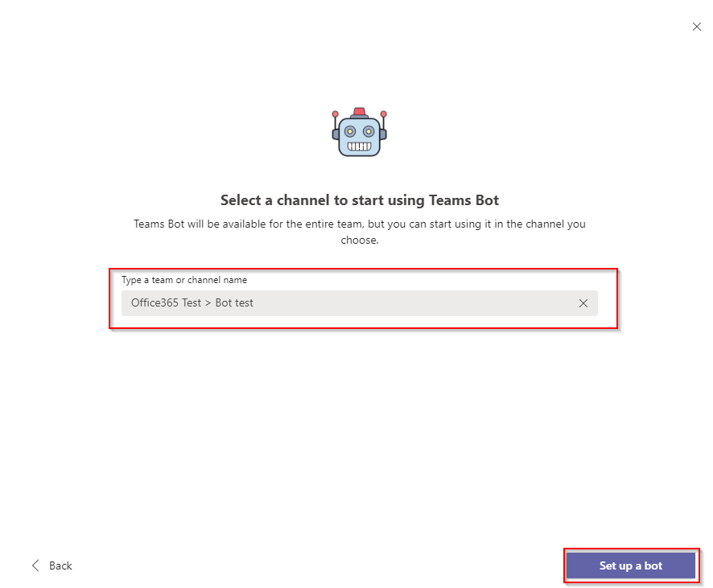Click the word 'choose.' under description
The width and height of the screenshot is (713, 588).
pos(359,240)
